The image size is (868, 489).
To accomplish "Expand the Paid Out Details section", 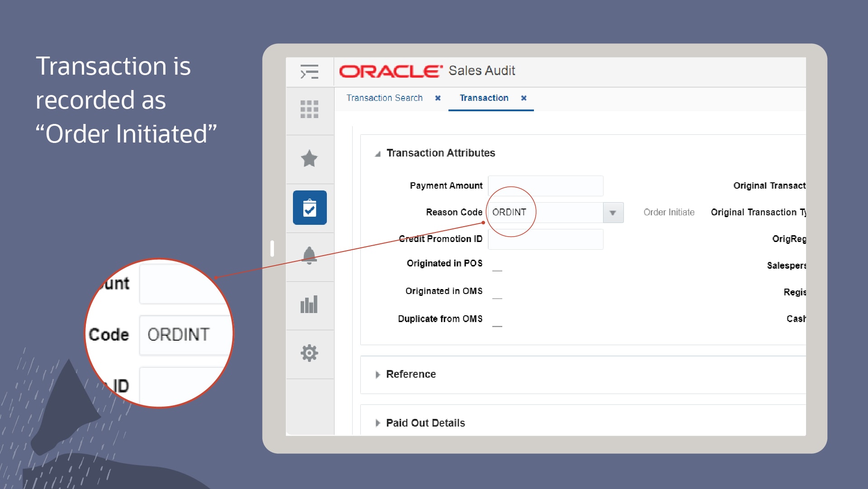I will point(378,423).
